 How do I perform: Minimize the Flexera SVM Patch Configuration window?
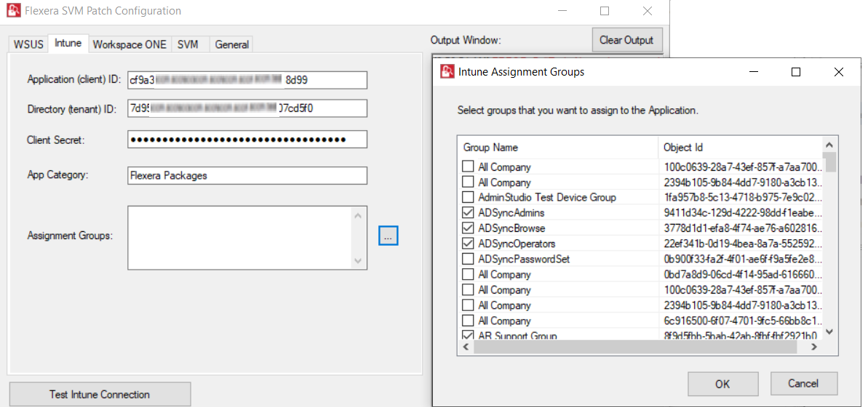click(562, 11)
